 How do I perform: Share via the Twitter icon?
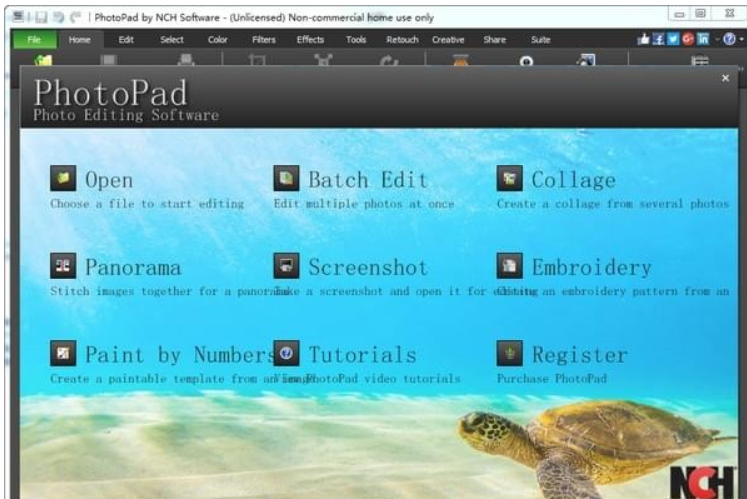tap(673, 39)
